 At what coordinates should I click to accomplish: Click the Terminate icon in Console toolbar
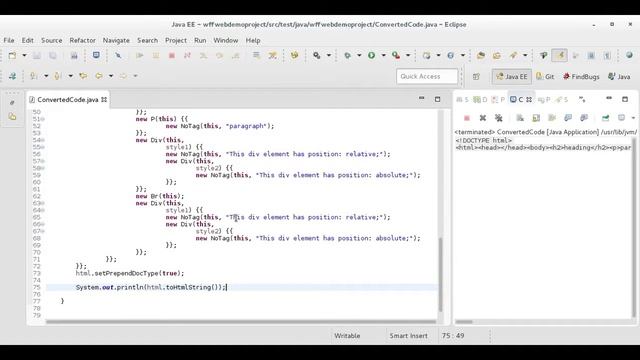(467, 118)
